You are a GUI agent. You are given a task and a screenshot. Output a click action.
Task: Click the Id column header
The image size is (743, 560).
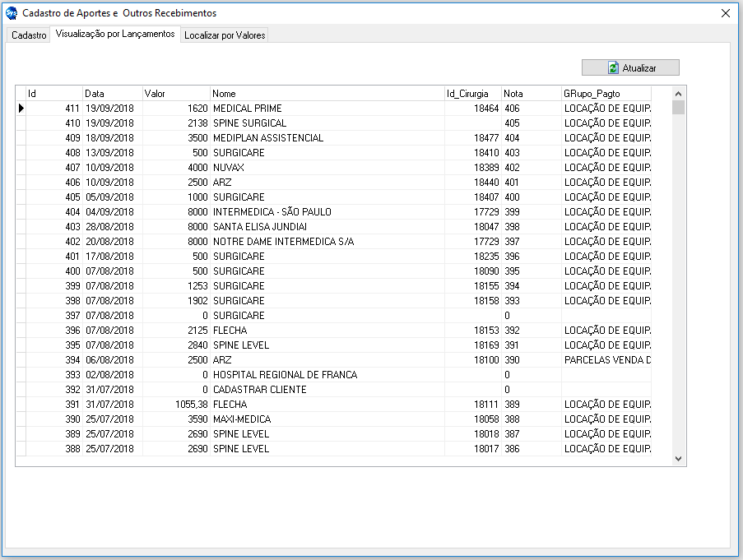[54, 94]
